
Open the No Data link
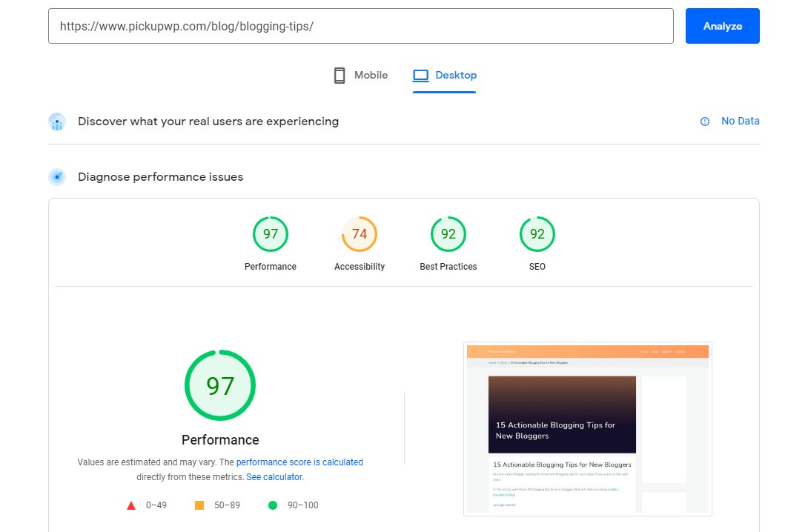[740, 121]
